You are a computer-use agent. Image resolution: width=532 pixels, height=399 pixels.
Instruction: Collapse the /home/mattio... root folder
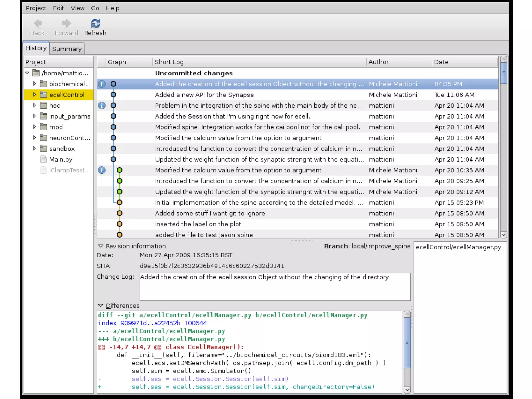tap(27, 73)
